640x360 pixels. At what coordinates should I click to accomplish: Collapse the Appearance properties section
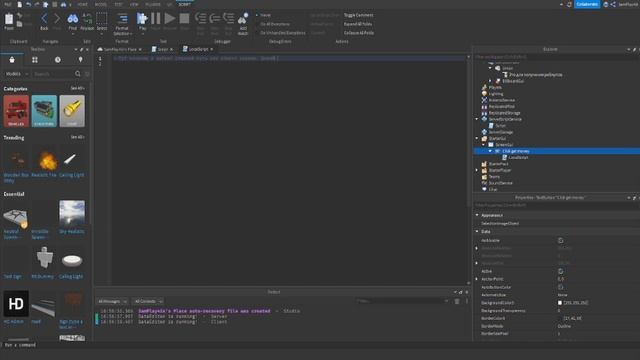(x=477, y=215)
